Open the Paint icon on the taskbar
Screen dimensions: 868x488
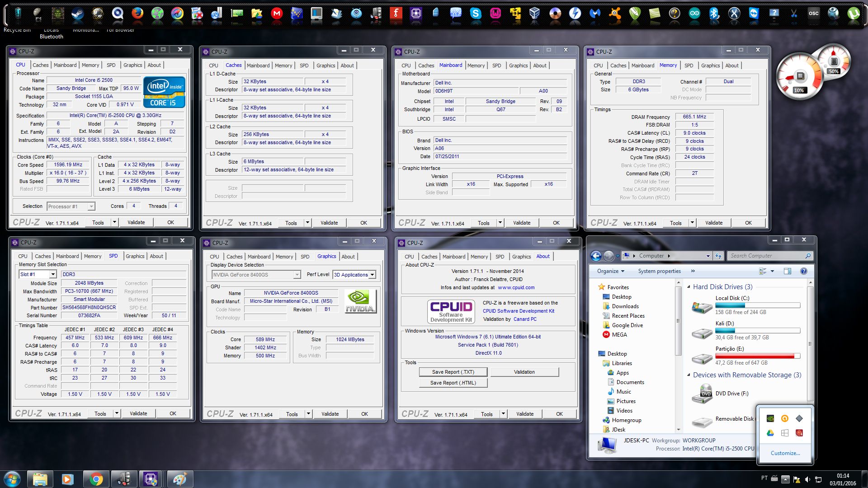coord(179,479)
